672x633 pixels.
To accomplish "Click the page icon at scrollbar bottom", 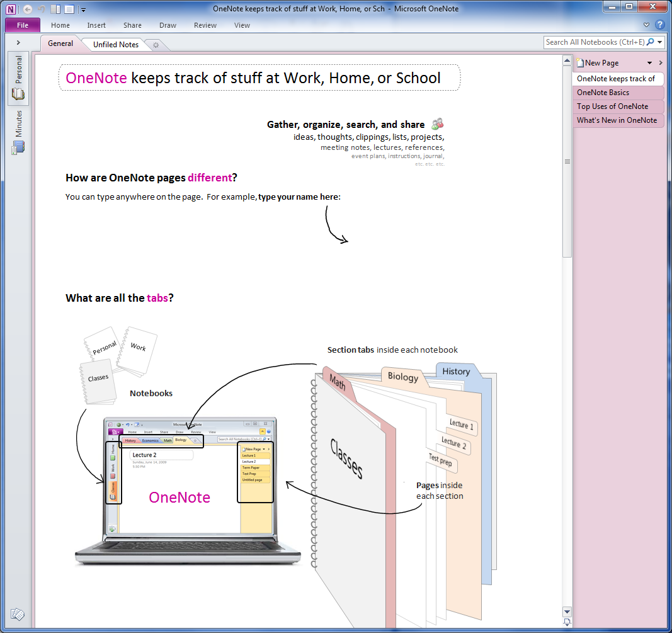I will coord(567,622).
